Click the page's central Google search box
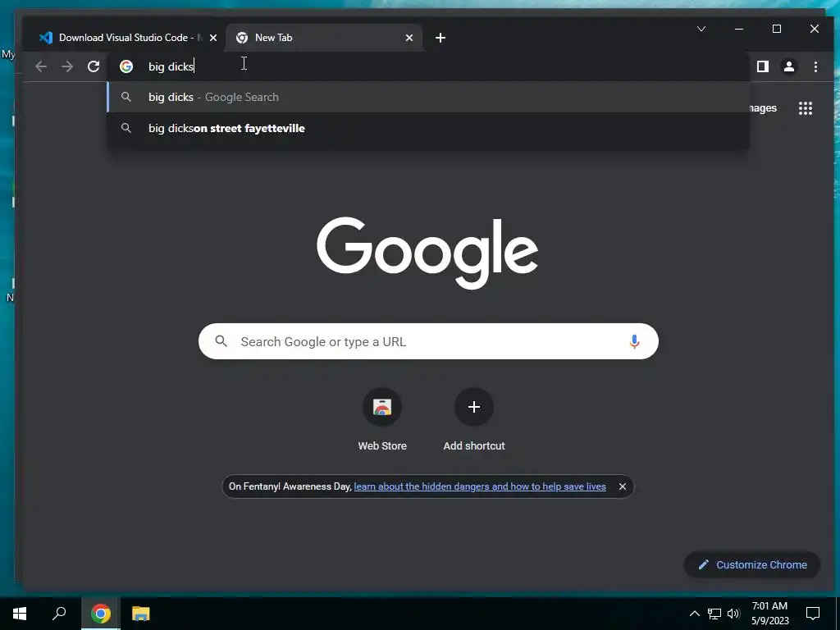The width and height of the screenshot is (840, 630). pos(428,341)
